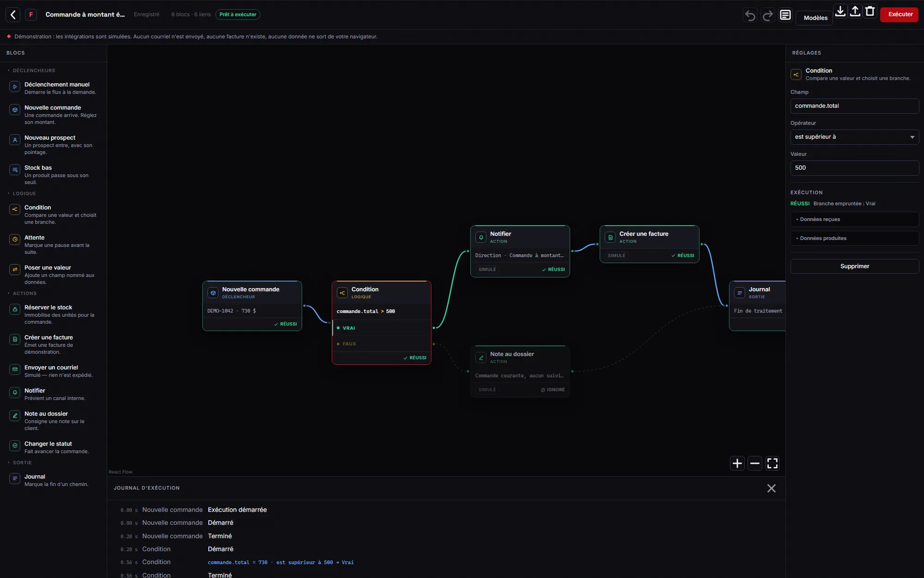Expand the Données produites section
Screen dimensions: 924x578
(x=855, y=238)
